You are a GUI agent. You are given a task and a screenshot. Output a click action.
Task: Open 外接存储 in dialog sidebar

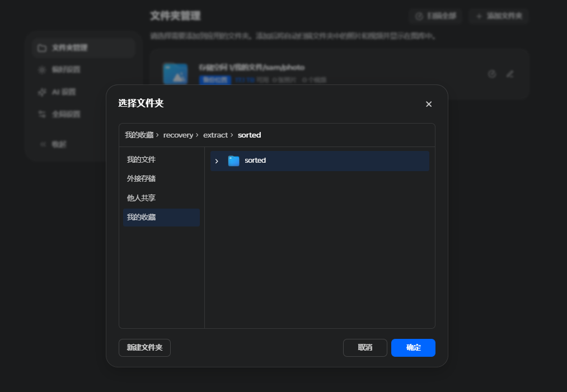pos(161,179)
